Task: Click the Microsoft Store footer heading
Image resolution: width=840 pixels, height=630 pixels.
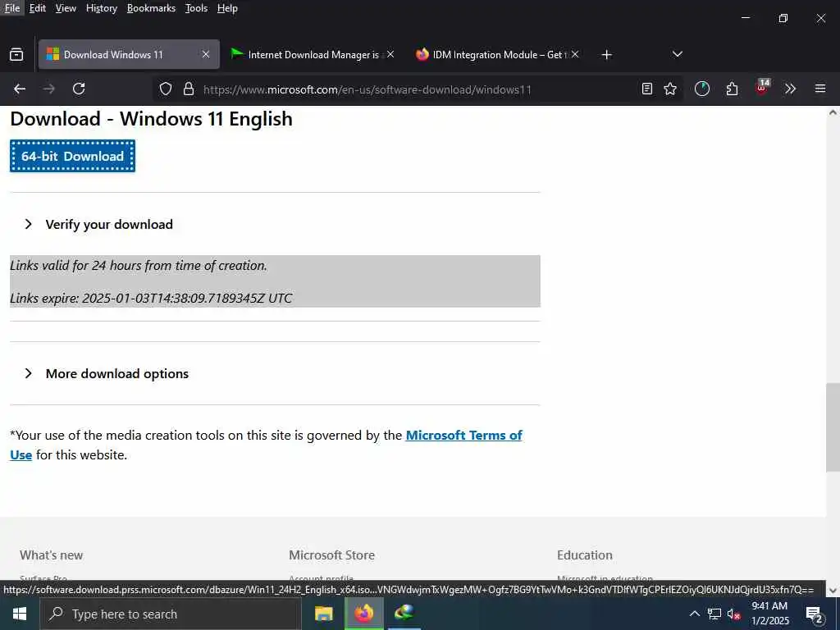Action: click(331, 555)
